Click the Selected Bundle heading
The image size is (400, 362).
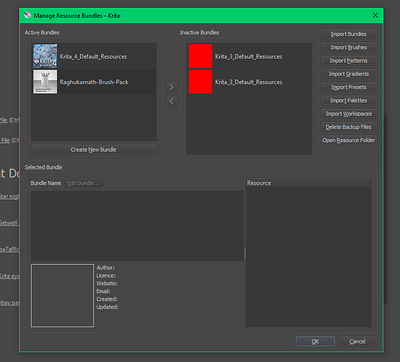click(x=43, y=167)
